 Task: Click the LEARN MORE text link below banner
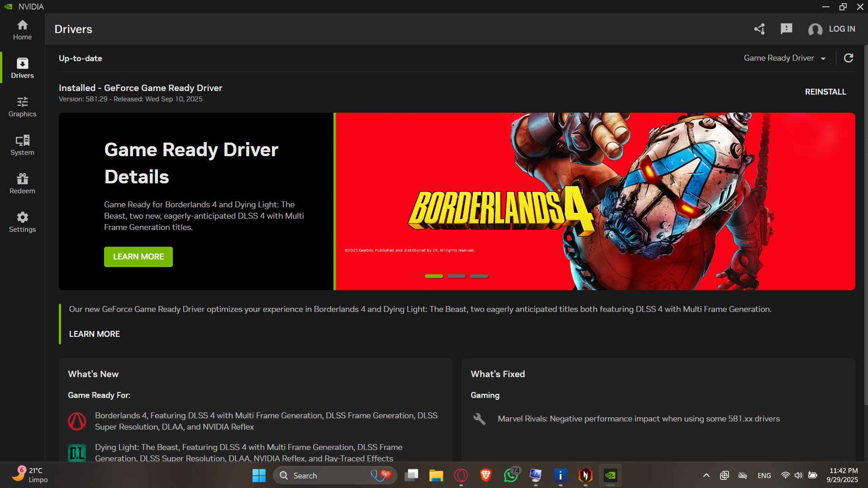tap(95, 334)
